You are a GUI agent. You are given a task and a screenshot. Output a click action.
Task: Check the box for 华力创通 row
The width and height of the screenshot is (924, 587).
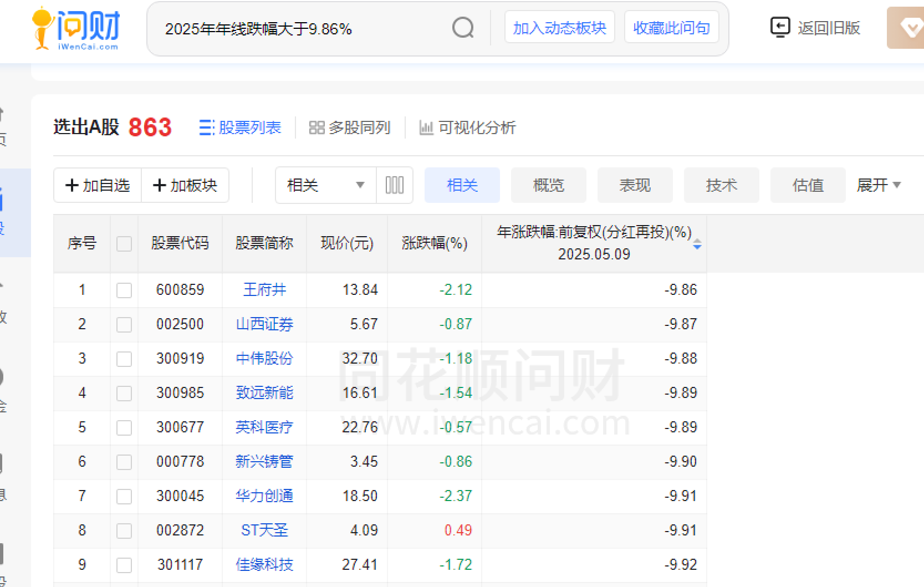click(124, 497)
